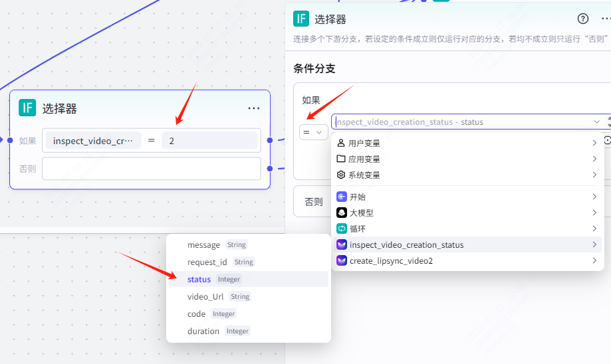Select 用户变量 in the variable list
This screenshot has width=611, height=364.
tap(467, 143)
